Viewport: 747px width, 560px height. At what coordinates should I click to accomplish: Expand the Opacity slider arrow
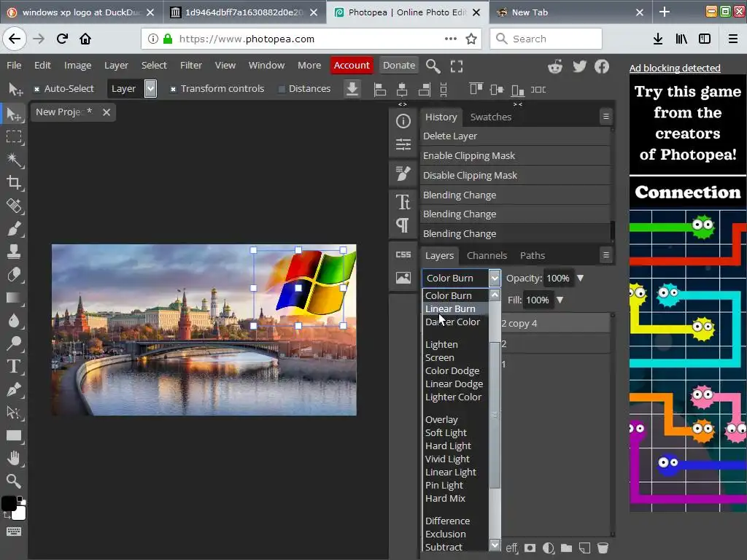(x=580, y=278)
